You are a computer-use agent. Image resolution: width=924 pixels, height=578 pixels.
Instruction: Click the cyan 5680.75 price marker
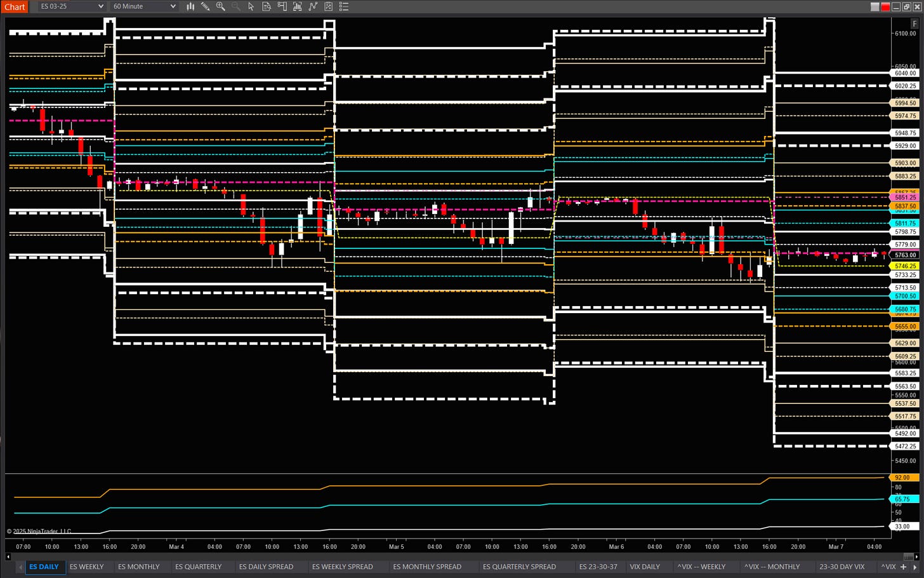click(x=905, y=309)
